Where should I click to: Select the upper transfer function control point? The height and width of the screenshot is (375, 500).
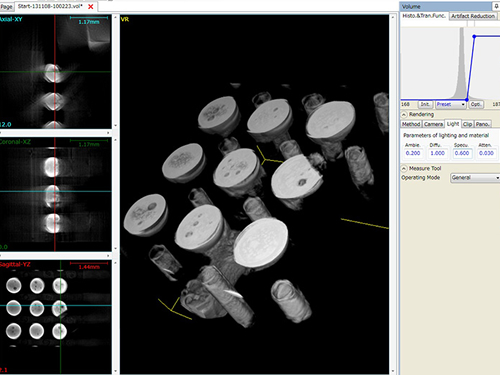click(474, 36)
